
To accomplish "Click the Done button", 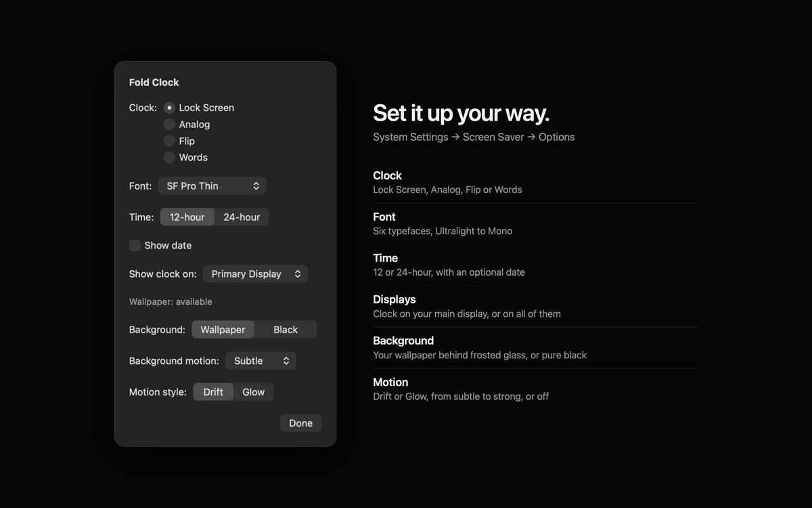I will tap(300, 423).
